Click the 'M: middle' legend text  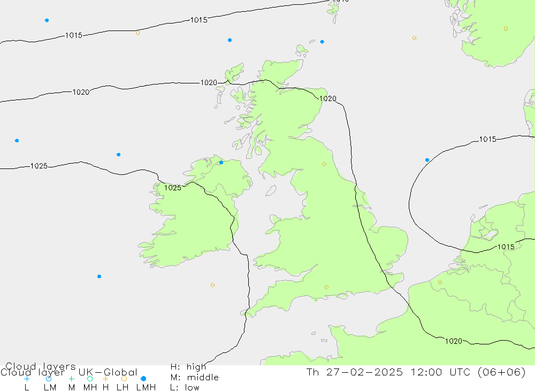coord(195,378)
